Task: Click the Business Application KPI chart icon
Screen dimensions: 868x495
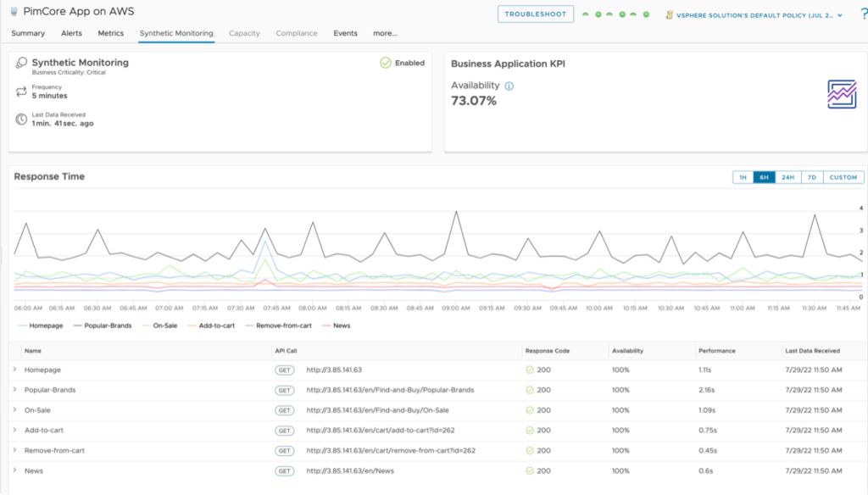Action: coord(842,94)
